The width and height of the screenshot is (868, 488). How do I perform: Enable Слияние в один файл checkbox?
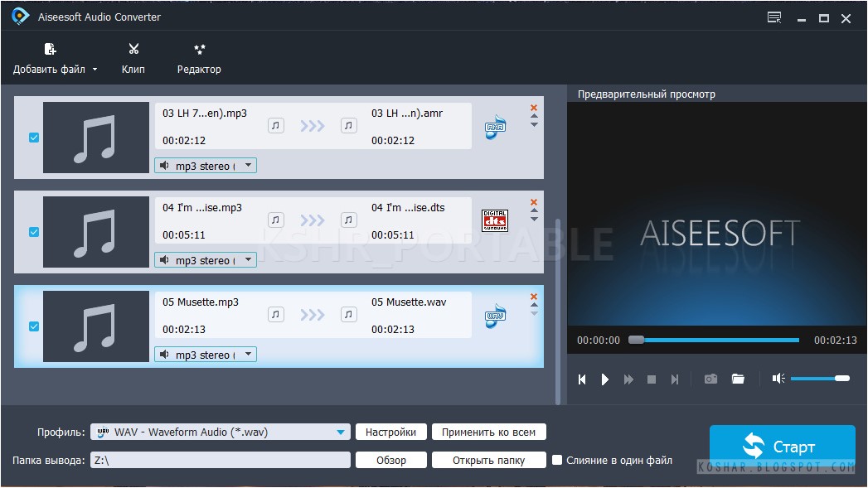(x=557, y=460)
